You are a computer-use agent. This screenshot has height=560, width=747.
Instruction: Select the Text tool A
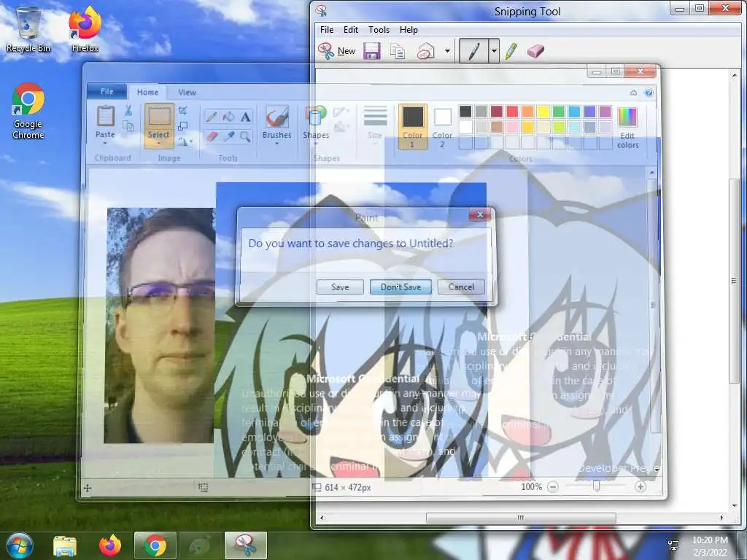click(245, 117)
